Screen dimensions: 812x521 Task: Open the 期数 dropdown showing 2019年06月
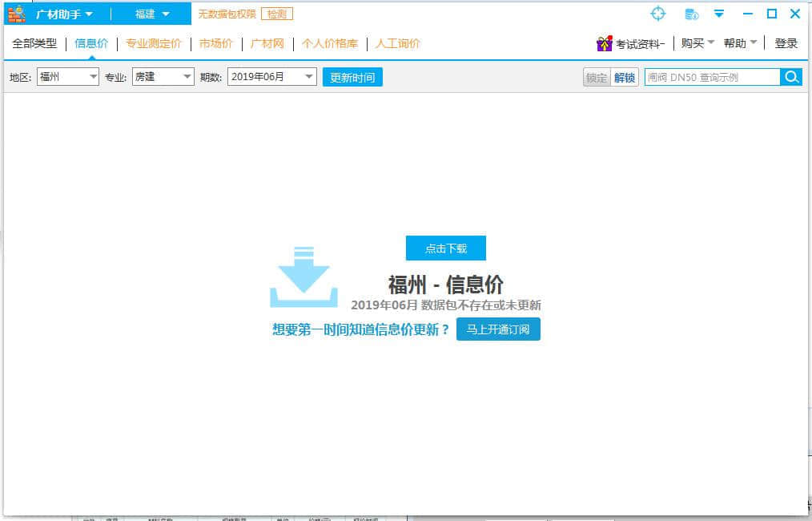tap(272, 77)
